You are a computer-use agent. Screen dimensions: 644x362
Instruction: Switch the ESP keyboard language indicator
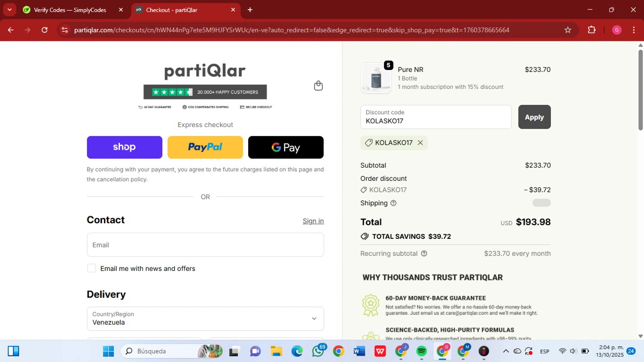point(545,351)
